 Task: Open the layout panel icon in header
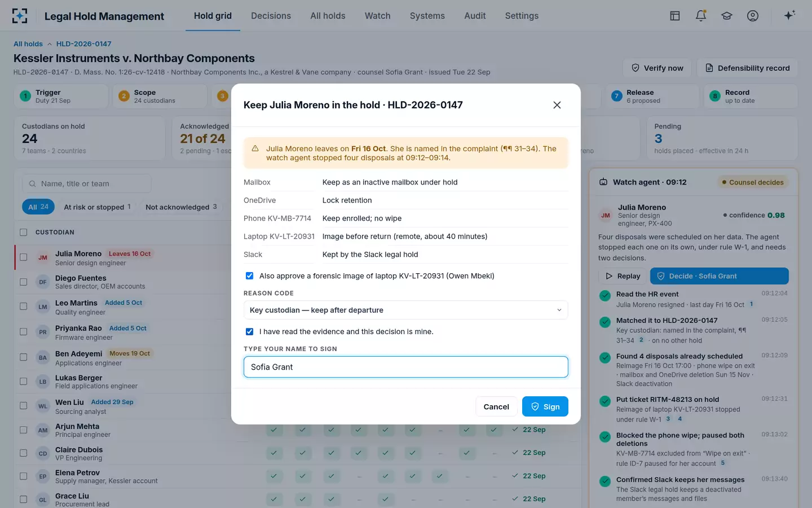[675, 16]
